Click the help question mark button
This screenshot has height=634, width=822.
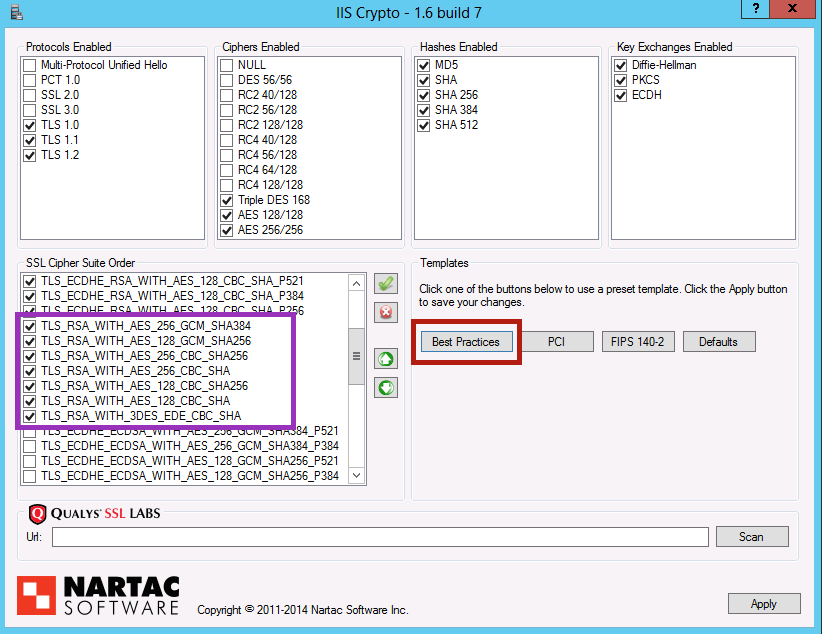(x=755, y=8)
